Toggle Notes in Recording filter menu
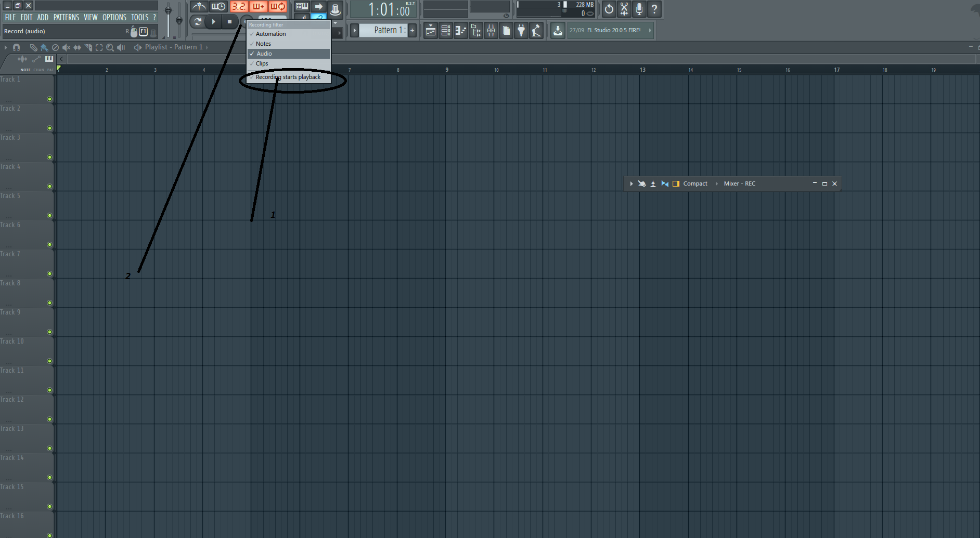This screenshot has width=980, height=538. pos(289,44)
